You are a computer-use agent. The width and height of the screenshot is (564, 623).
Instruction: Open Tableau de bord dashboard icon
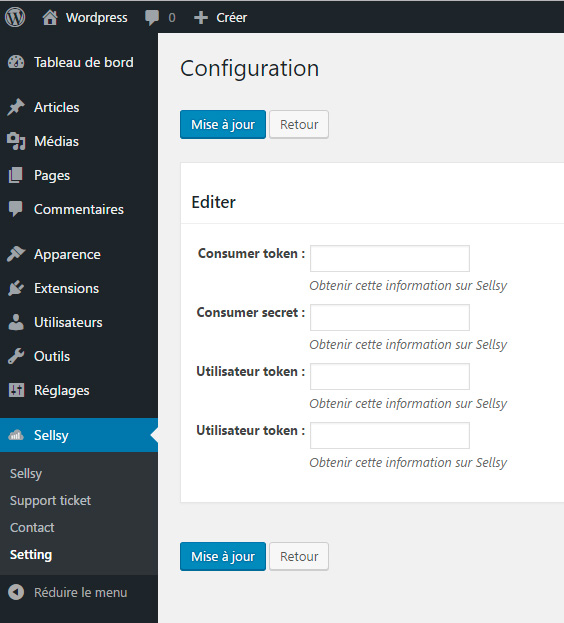pyautogui.click(x=16, y=62)
